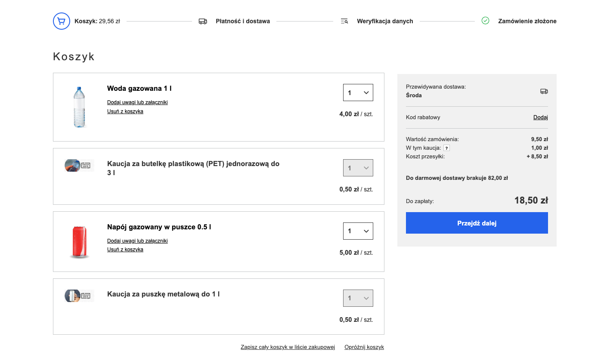Click the green checkmark icon beside Zamówienie złożone
This screenshot has height=364, width=607.
click(x=485, y=21)
